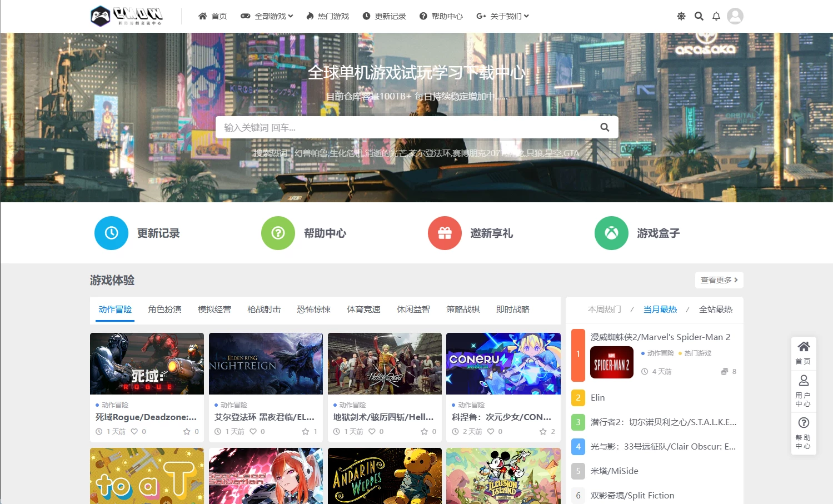Viewport: 833px width, 504px height.
Task: Select 策略战棋 category tab
Action: click(463, 309)
